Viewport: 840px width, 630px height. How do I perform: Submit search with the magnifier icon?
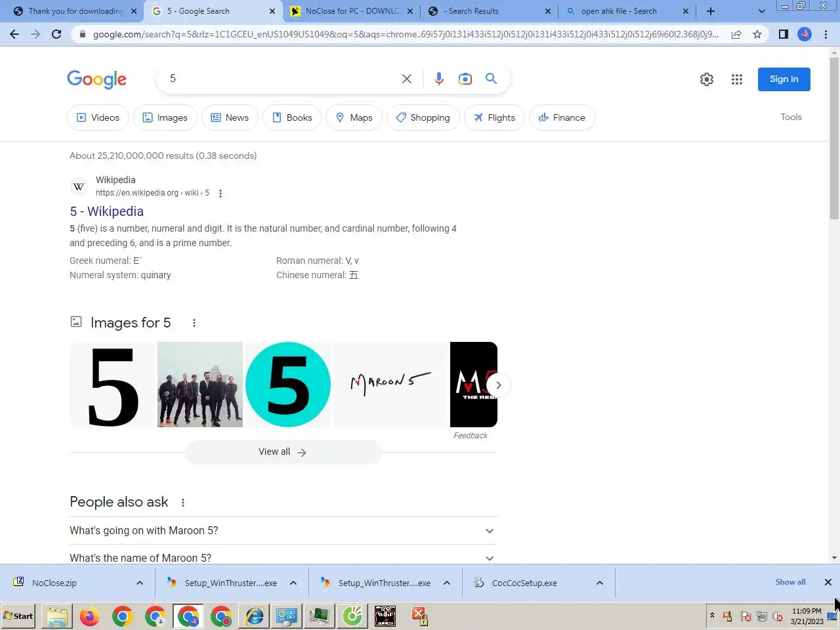[x=491, y=79]
